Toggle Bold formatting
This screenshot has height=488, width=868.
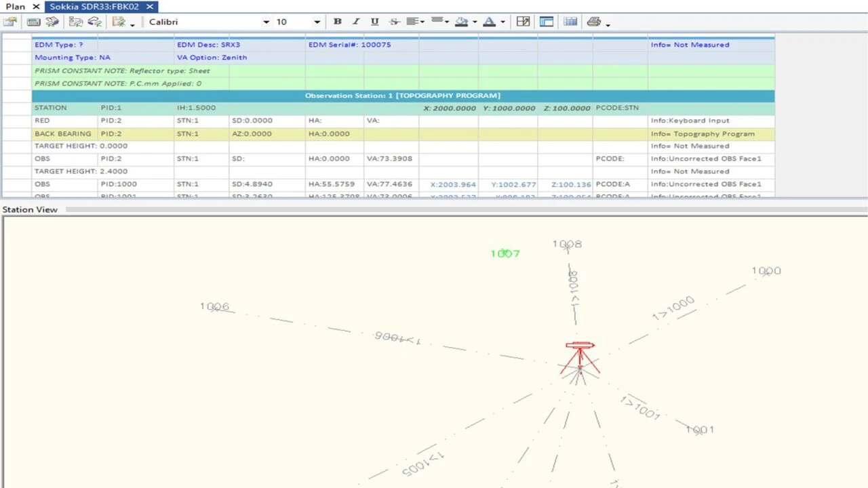[337, 22]
